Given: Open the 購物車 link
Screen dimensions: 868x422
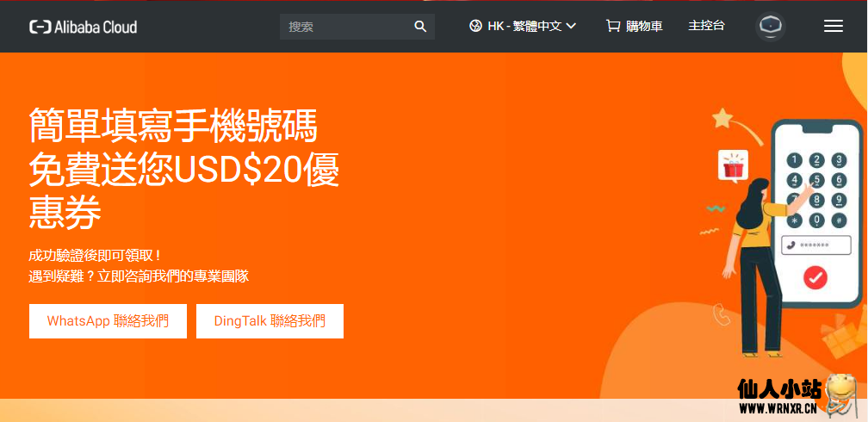Looking at the screenshot, I should [644, 26].
